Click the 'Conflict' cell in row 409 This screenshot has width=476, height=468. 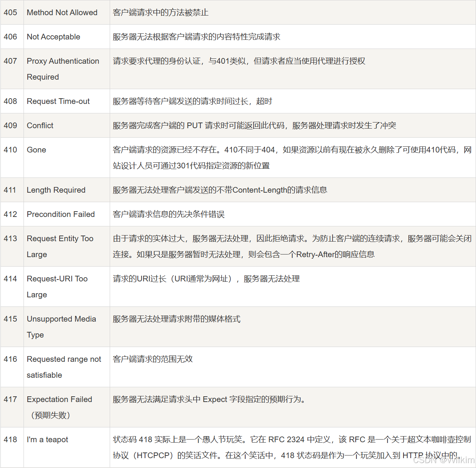coord(39,126)
